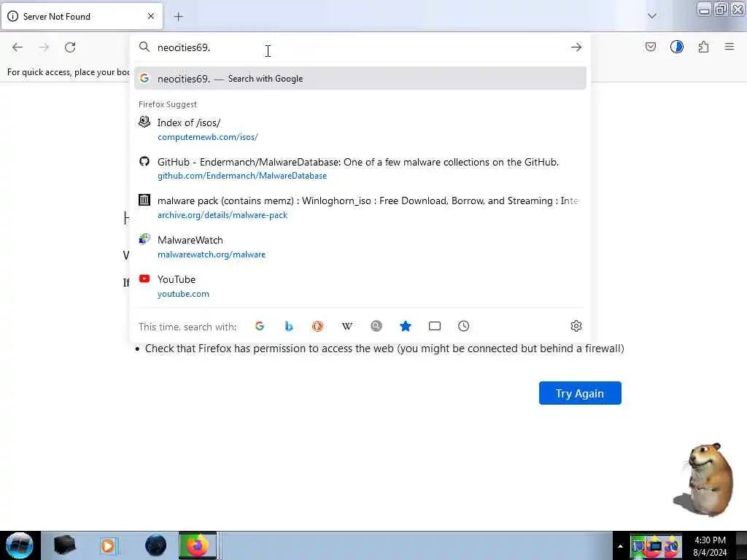Search with the gray magnifier engine icon

point(376,326)
